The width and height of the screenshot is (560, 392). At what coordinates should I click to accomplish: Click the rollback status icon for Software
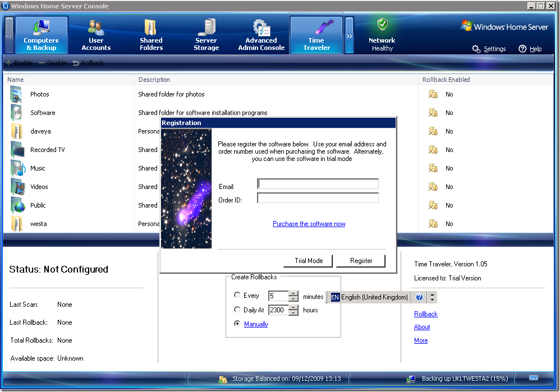tap(433, 113)
